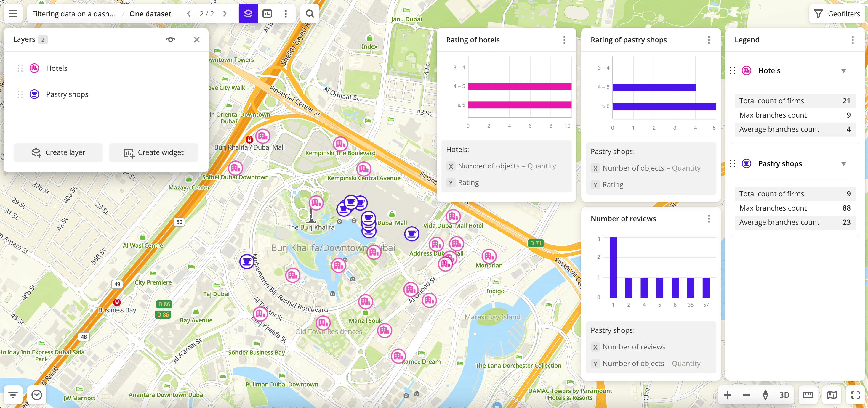Open the hamburger menu top left
Viewport: 868px width, 408px height.
click(x=12, y=13)
